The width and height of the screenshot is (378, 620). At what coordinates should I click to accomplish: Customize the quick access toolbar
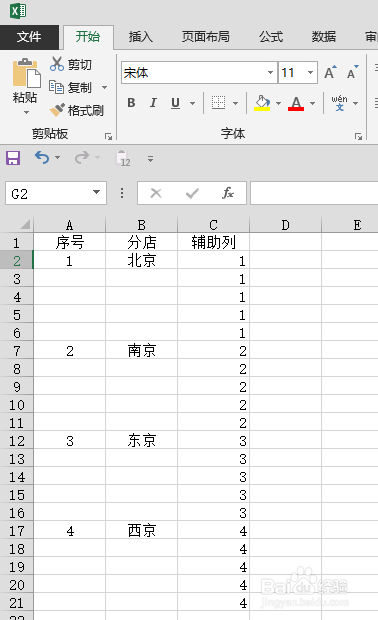click(150, 159)
